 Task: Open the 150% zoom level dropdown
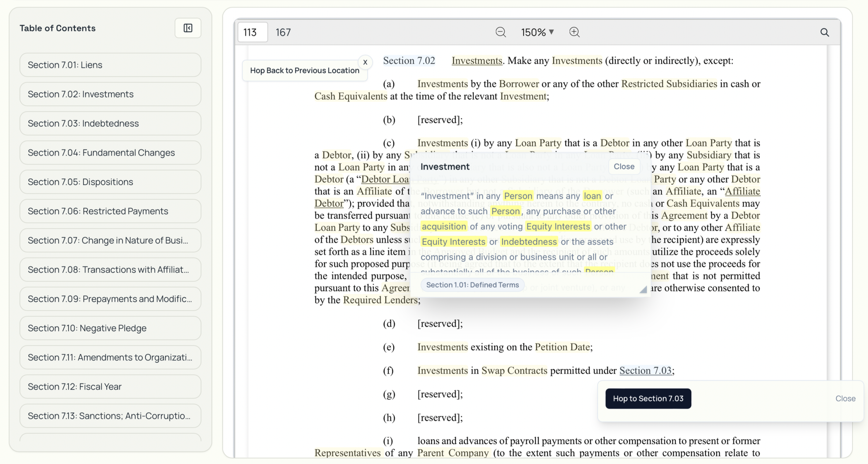(537, 32)
